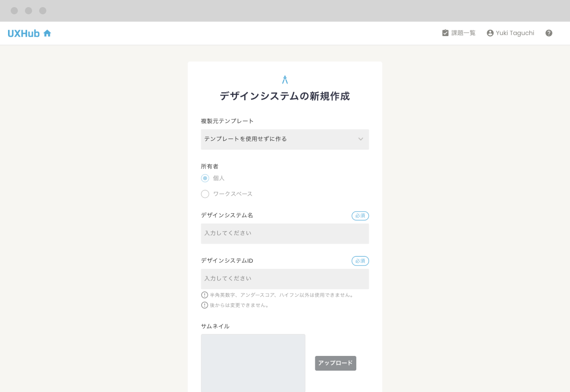Click the checklist icon beside 課題一覧
The image size is (570, 392).
pos(445,33)
